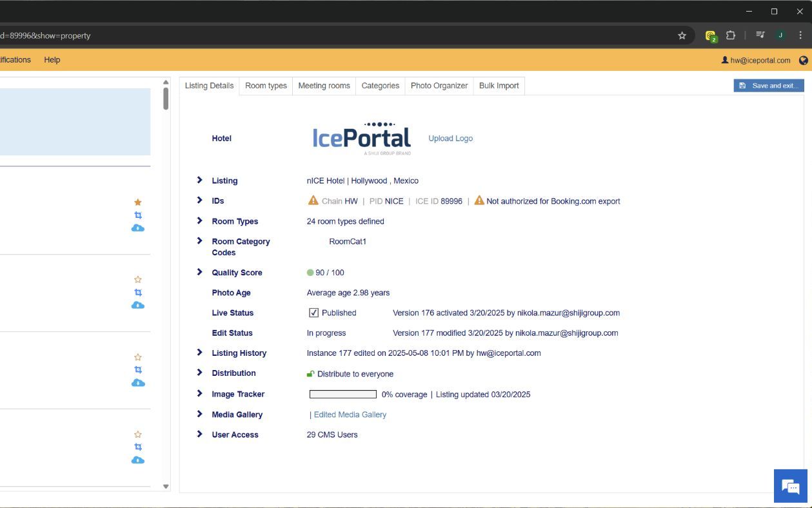Switch to the Listing Details tab
812x508 pixels.
[209, 86]
